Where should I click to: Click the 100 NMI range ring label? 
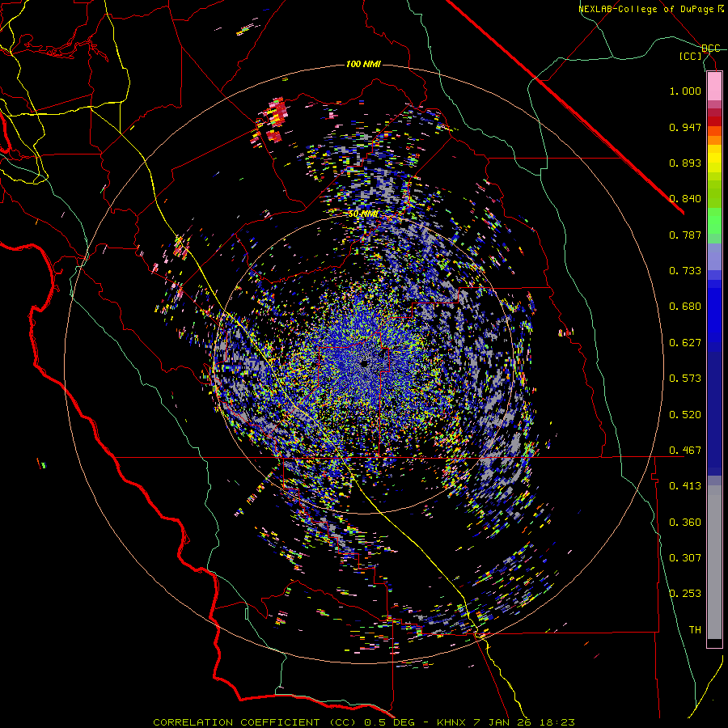click(363, 64)
